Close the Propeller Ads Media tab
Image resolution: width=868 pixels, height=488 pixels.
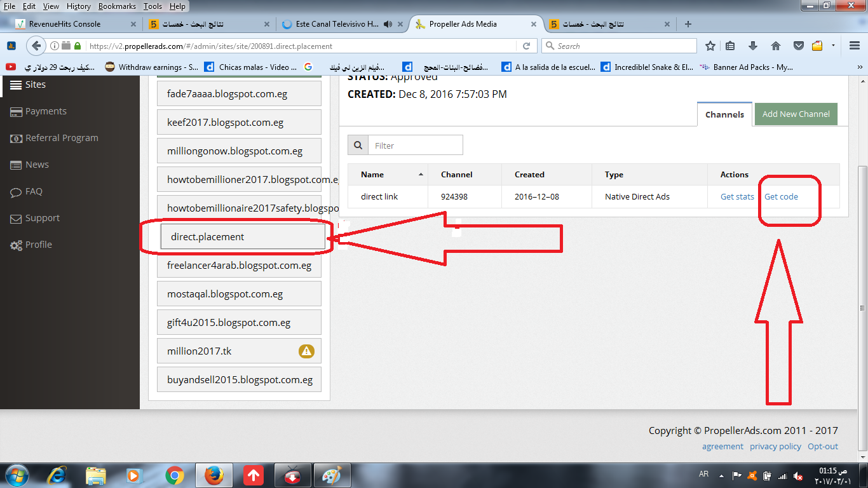click(534, 24)
